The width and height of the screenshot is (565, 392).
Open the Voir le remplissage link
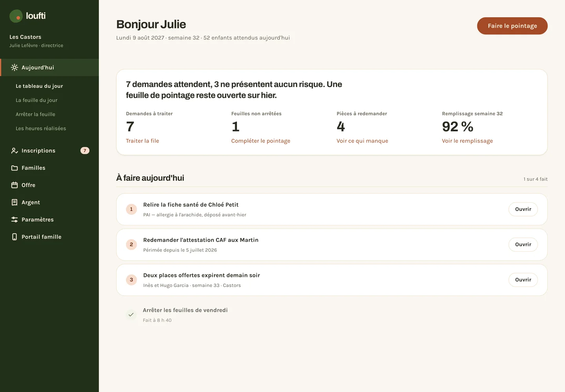pyautogui.click(x=467, y=141)
